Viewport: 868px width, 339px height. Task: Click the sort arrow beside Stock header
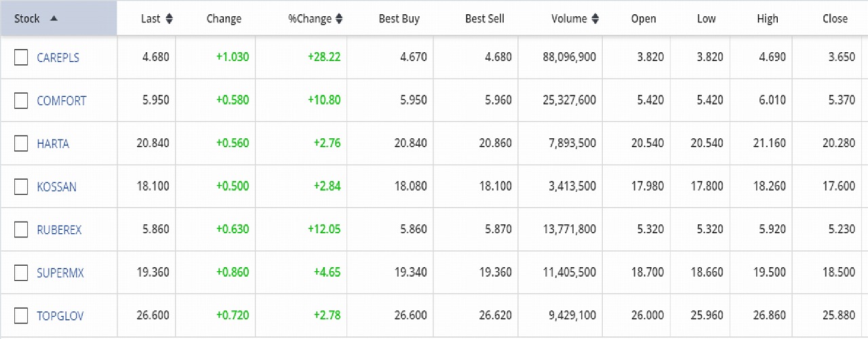54,18
